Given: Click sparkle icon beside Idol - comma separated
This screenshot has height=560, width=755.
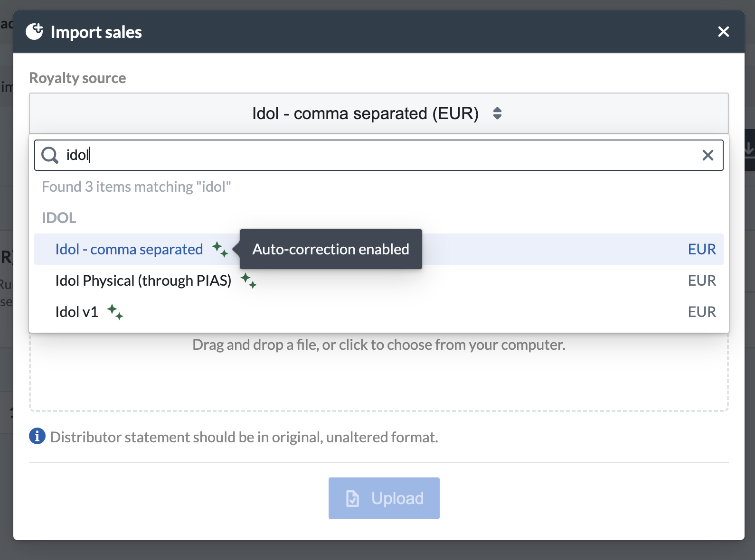Looking at the screenshot, I should pyautogui.click(x=220, y=249).
